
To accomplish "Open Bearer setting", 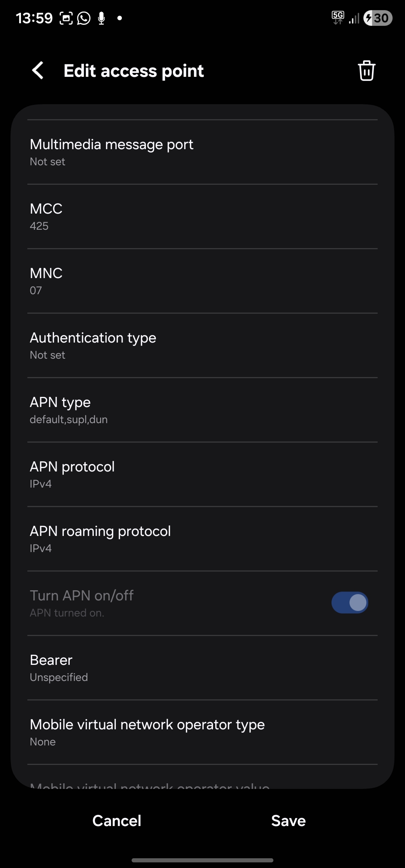I will click(x=202, y=667).
